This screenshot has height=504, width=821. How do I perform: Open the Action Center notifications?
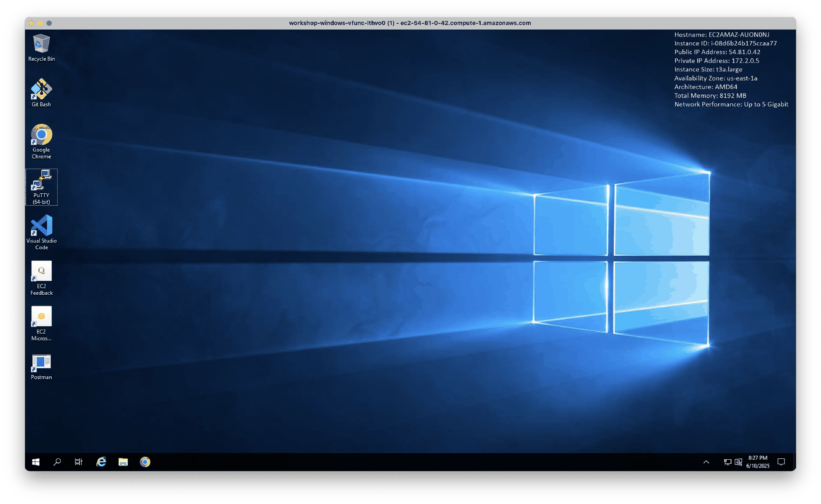[781, 462]
